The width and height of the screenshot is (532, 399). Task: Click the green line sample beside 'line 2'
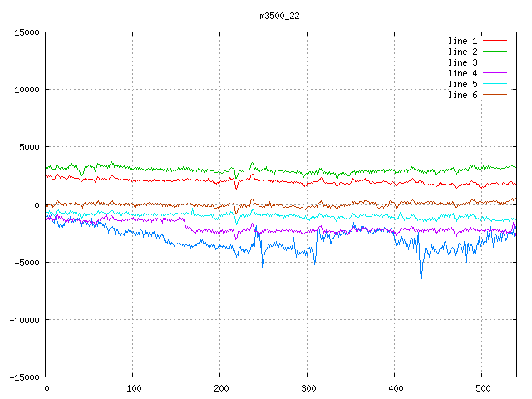[x=495, y=52]
